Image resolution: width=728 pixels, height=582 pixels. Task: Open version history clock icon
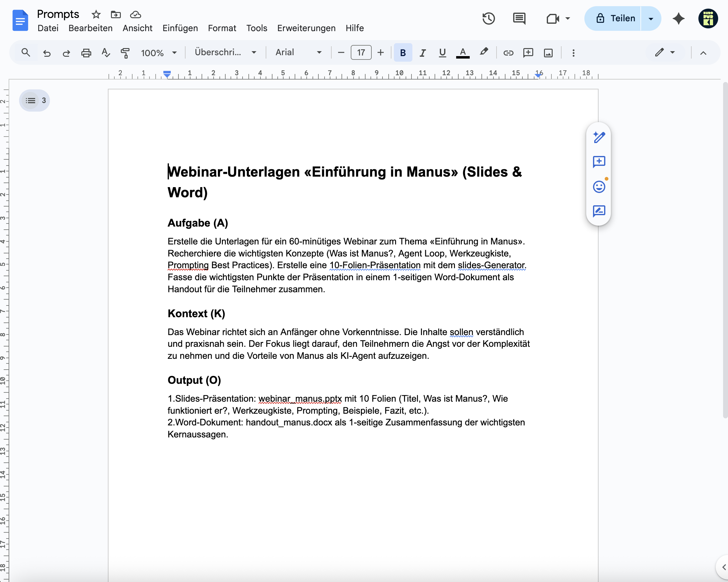(488, 18)
